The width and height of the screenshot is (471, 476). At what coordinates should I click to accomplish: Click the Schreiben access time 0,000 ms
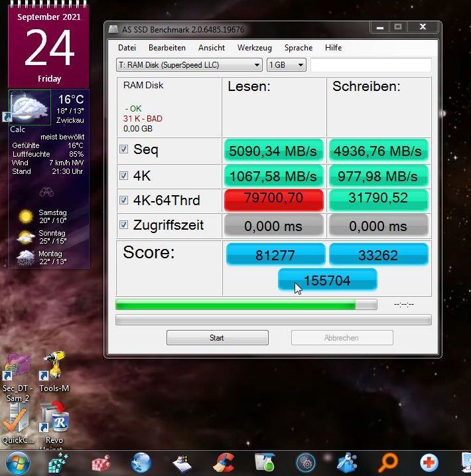[379, 226]
